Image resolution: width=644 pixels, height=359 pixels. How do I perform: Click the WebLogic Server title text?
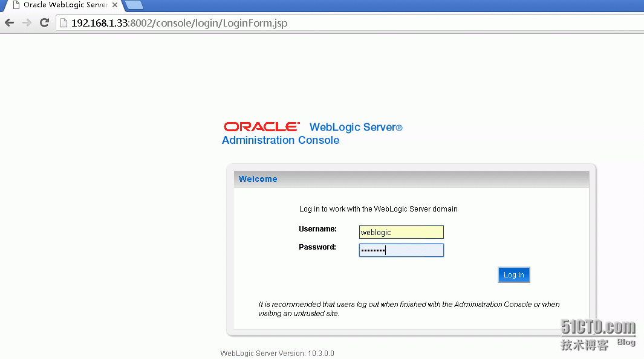356,127
